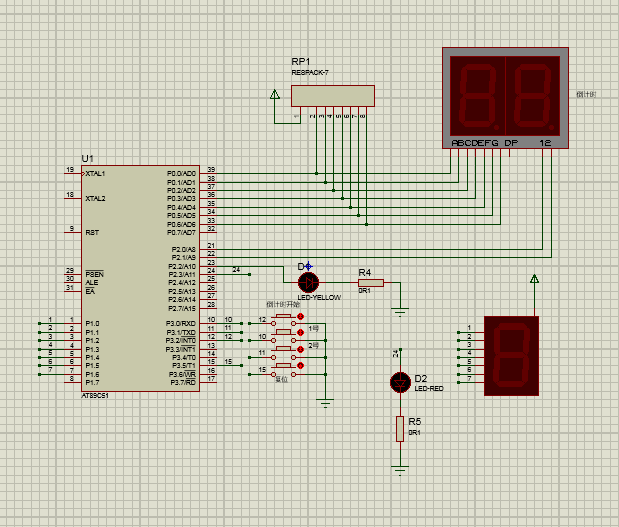Image resolution: width=619 pixels, height=527 pixels.
Task: Click the AT89C51 part name label
Action: point(95,396)
